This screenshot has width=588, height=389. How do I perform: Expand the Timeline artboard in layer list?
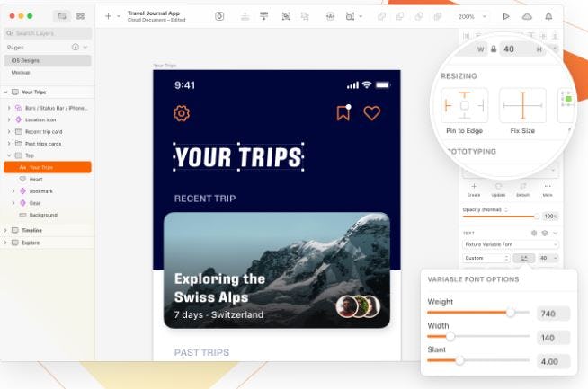(5, 230)
